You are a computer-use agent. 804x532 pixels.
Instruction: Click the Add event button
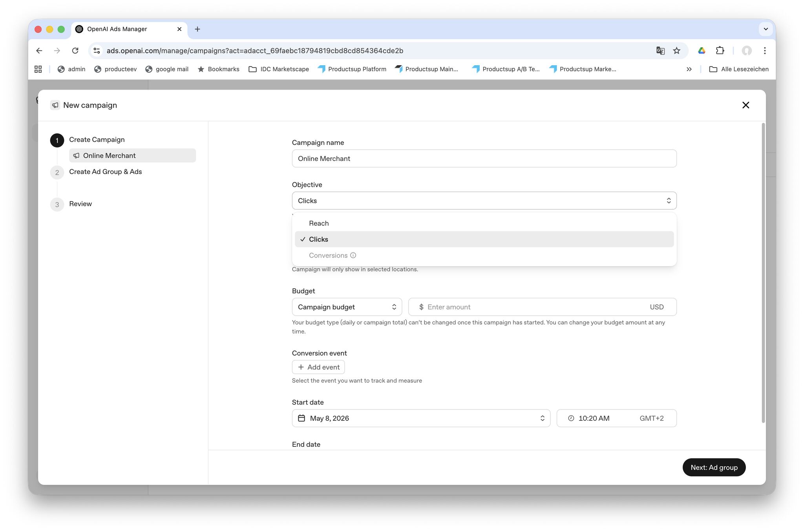(318, 367)
